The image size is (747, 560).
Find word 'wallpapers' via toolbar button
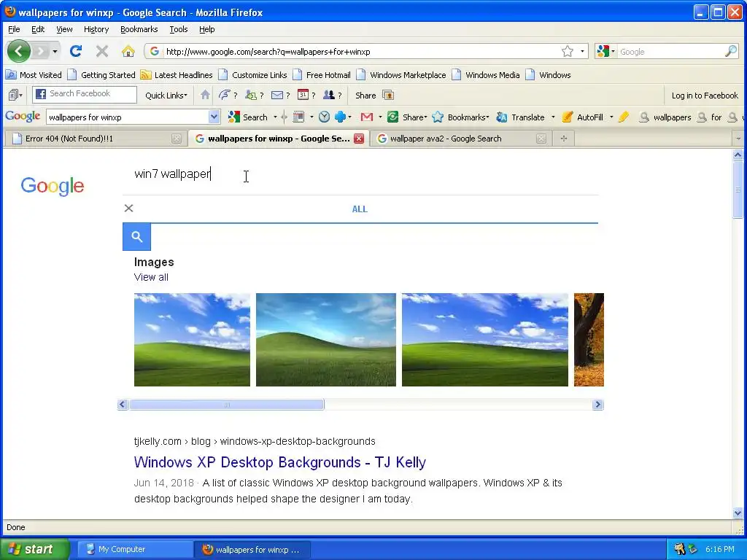point(665,117)
